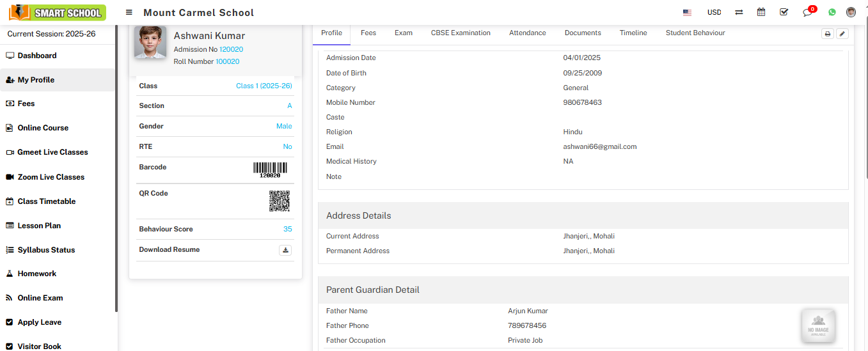Screen dimensions: 868x351
Task: Open the task checklist icon
Action: click(784, 12)
